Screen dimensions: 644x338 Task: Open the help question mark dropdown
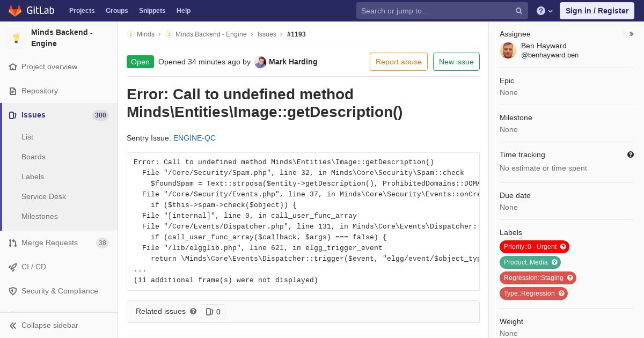(x=545, y=11)
